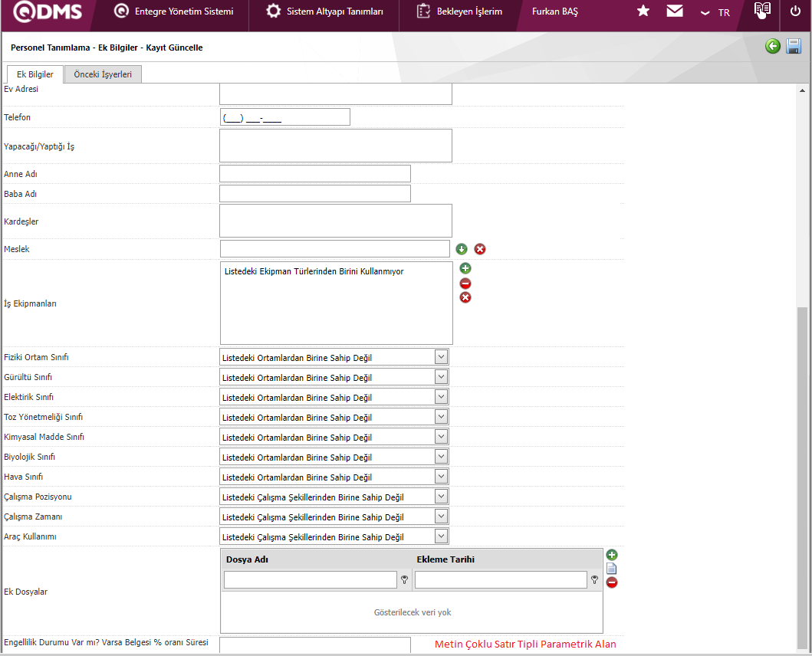812x656 pixels.
Task: Clear the Meslek field with red X
Action: click(x=480, y=249)
